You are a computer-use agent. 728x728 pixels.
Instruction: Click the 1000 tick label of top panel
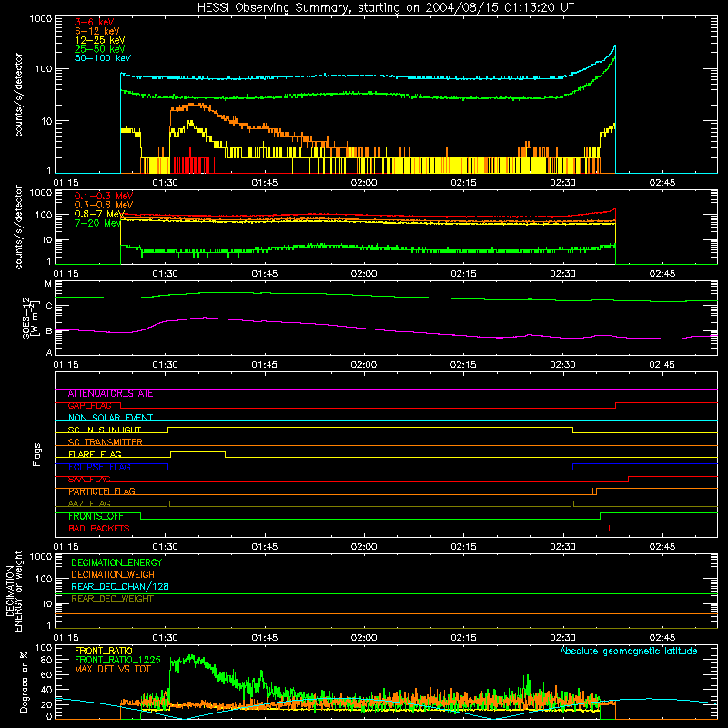coord(41,19)
